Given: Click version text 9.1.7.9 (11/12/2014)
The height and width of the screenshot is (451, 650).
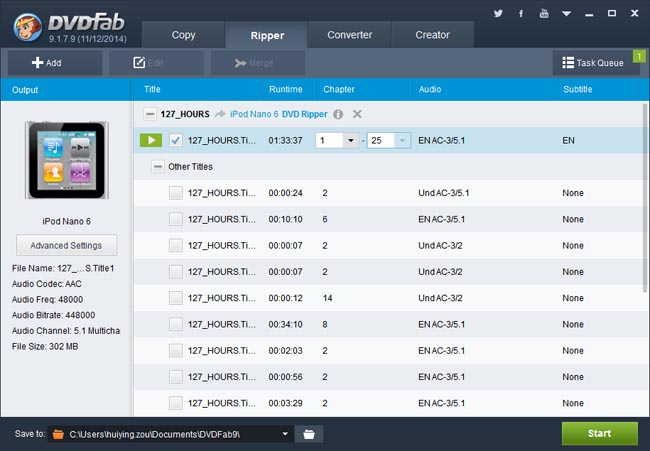Looking at the screenshot, I should 88,39.
